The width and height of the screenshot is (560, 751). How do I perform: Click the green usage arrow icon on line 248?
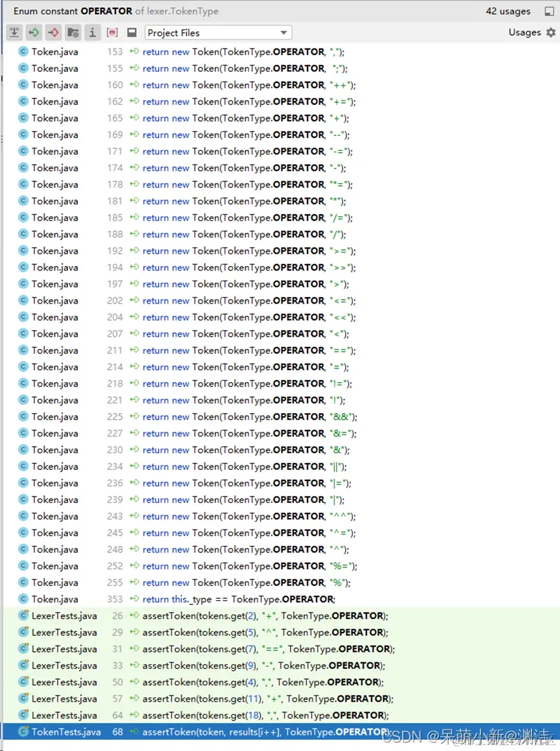coord(135,549)
